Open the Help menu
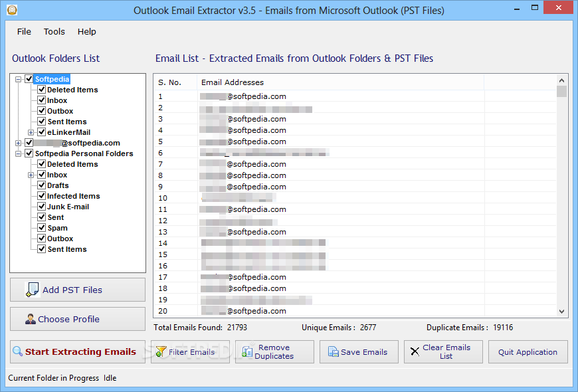 click(x=86, y=32)
